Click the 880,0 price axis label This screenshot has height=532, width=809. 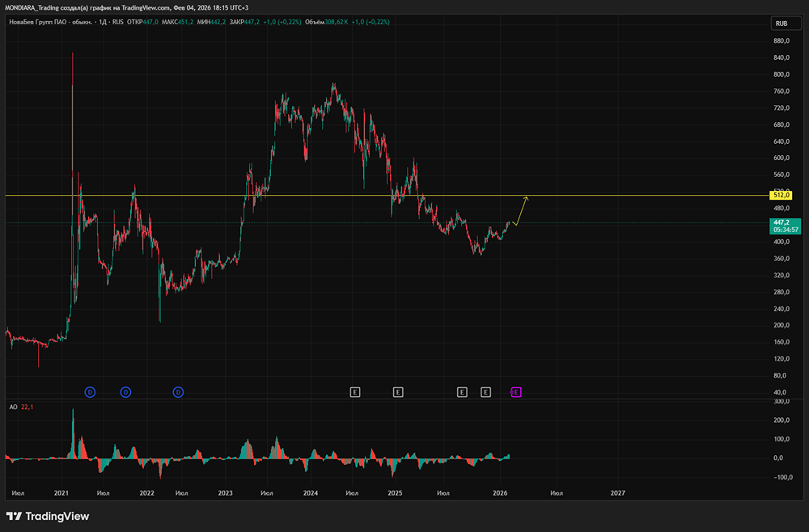tap(781, 40)
